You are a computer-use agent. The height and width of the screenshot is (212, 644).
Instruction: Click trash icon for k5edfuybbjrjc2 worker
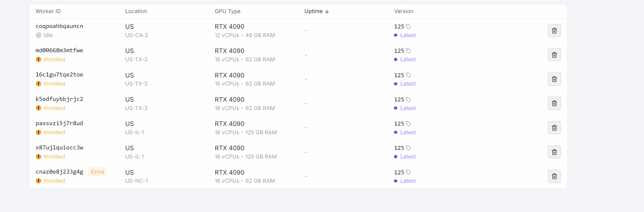pyautogui.click(x=554, y=103)
